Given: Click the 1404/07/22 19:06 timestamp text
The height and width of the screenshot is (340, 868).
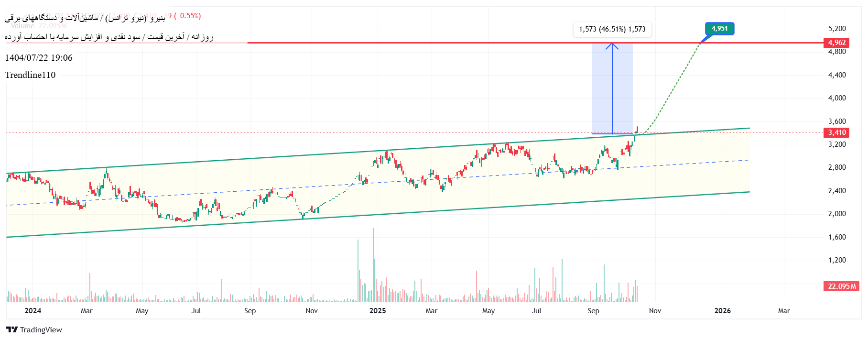Looking at the screenshot, I should click(x=39, y=58).
